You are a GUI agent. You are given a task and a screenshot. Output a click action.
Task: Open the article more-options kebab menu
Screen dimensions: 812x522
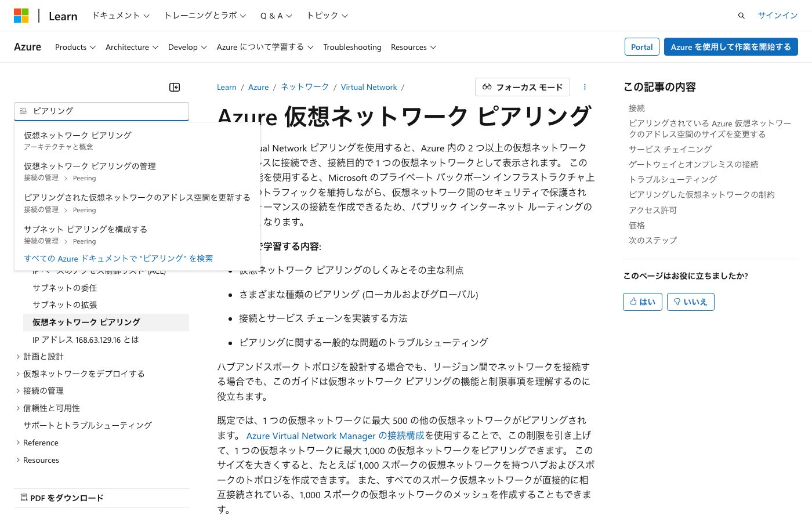coord(585,87)
